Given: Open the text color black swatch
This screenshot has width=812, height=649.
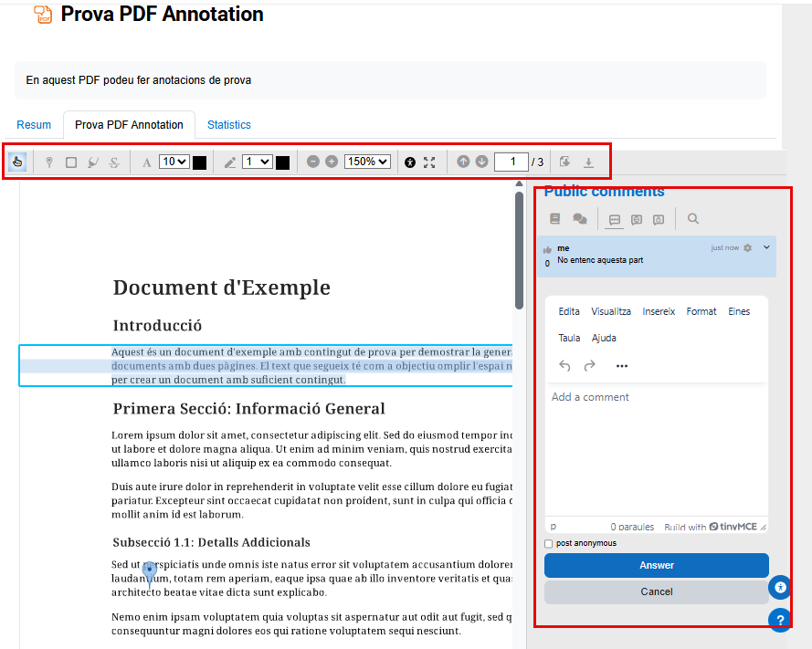Looking at the screenshot, I should coord(199,162).
